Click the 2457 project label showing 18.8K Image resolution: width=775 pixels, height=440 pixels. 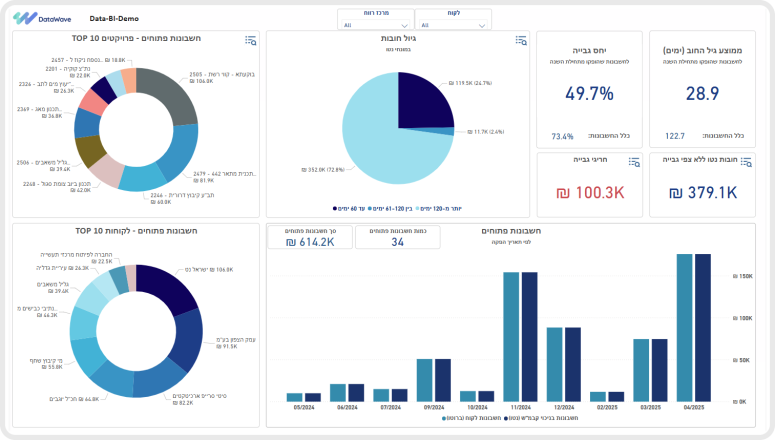(88, 60)
